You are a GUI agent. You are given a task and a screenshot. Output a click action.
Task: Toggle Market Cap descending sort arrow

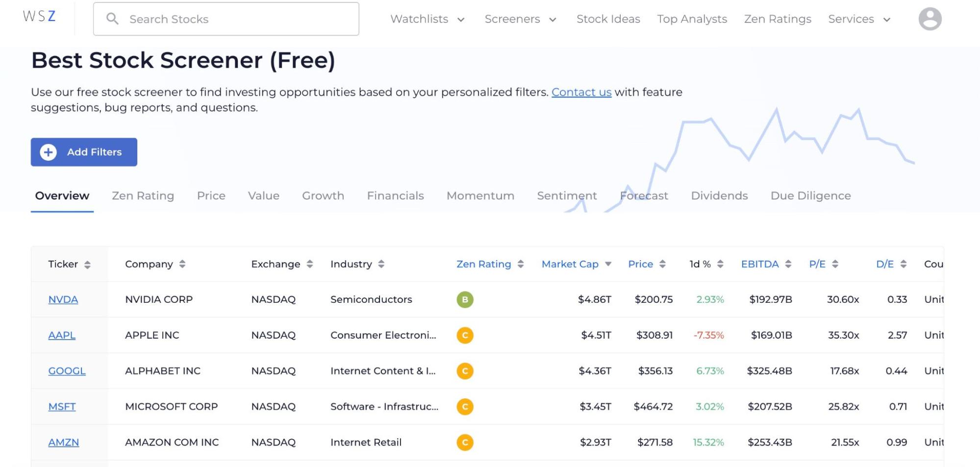608,264
